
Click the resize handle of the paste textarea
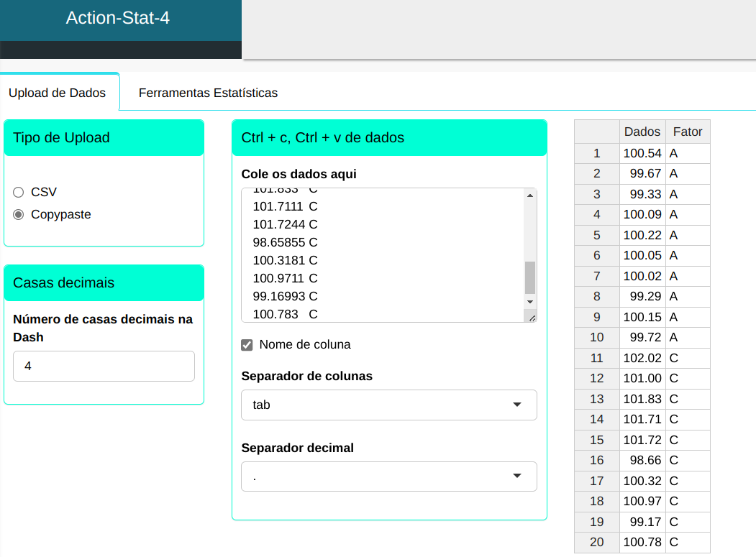532,317
